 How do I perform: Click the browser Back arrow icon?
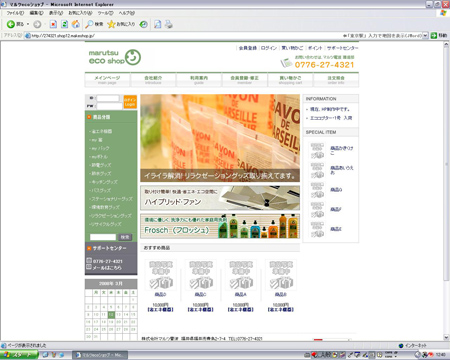click(11, 24)
